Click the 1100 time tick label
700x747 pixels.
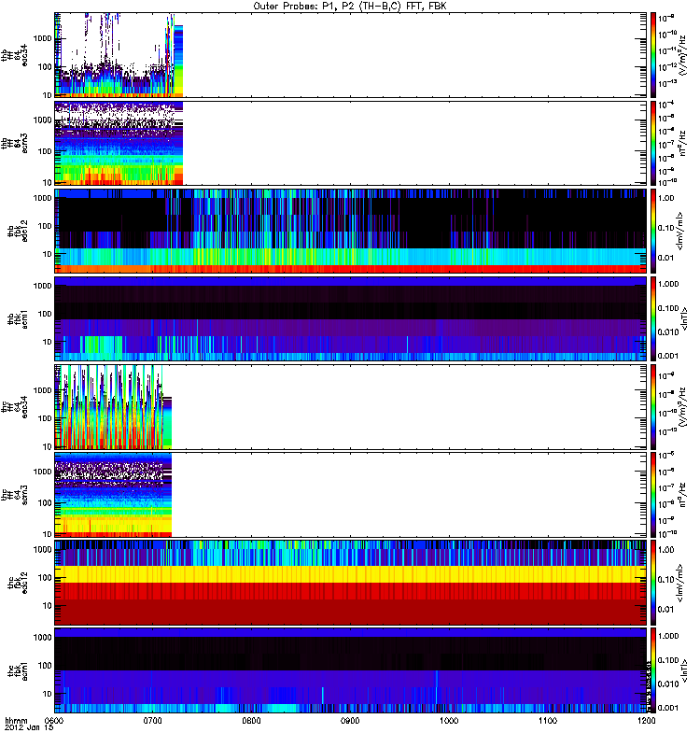pos(547,722)
